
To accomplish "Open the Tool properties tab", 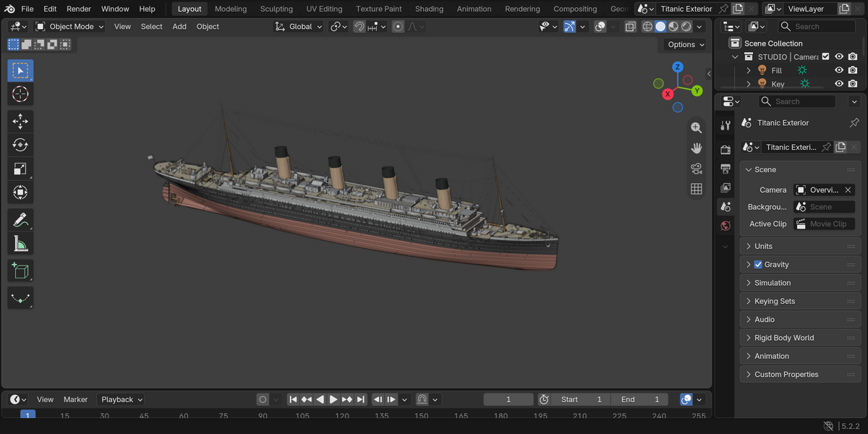I will pyautogui.click(x=726, y=125).
